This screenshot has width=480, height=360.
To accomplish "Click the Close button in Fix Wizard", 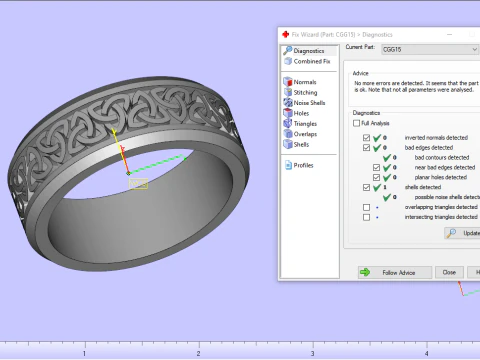I will [449, 272].
